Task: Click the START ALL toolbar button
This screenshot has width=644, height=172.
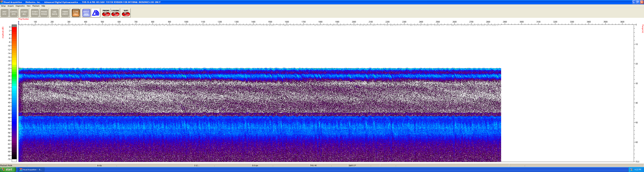Action: [x=24, y=13]
